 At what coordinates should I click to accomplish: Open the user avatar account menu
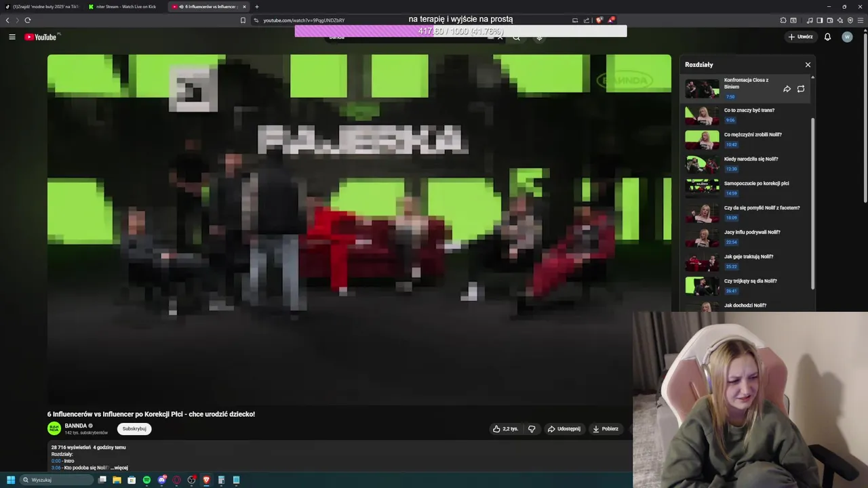(847, 37)
